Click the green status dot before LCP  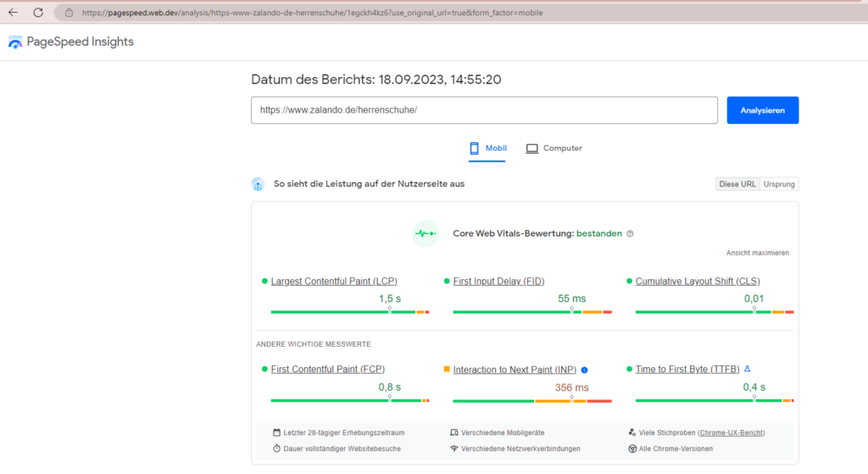click(264, 282)
